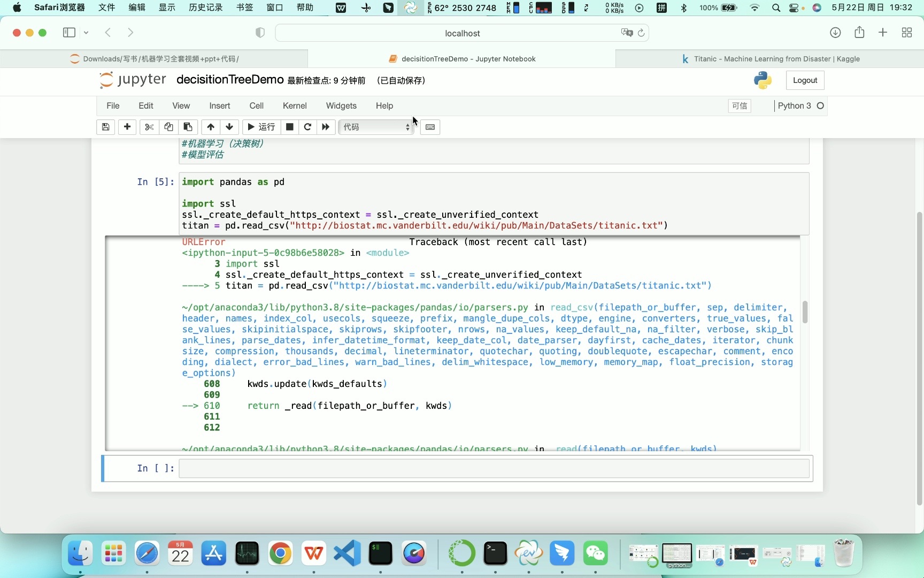
Task: Paste cells below icon in toolbar
Action: (188, 127)
